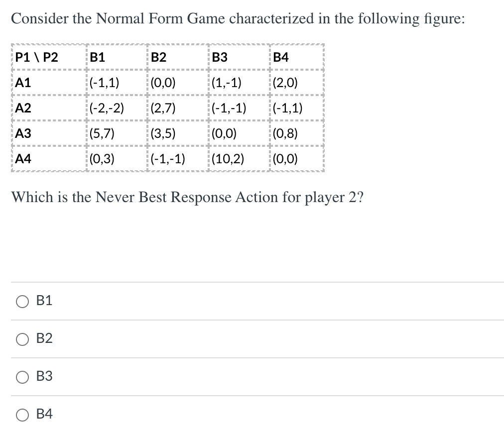Click the (-1,1) cell under B1
Screen dimensions: 504x433
tap(106, 82)
